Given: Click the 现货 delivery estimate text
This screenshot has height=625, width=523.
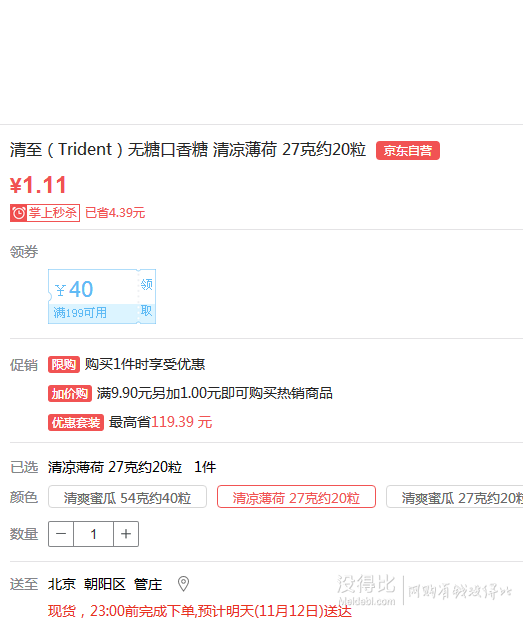Looking at the screenshot, I should tap(200, 611).
